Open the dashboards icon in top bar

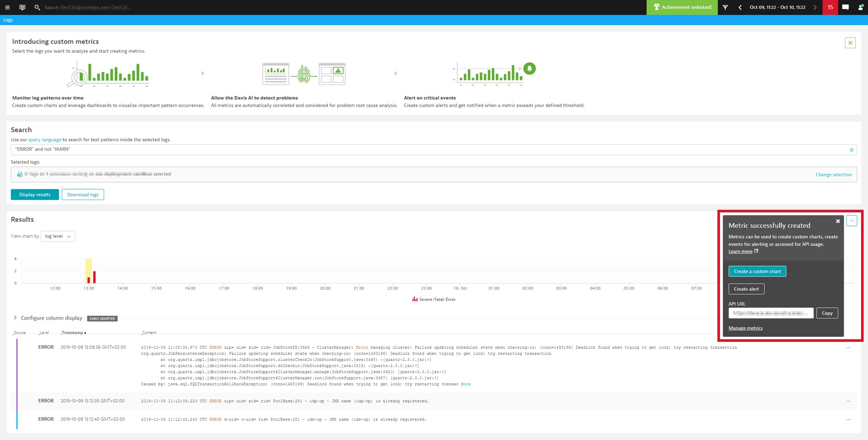(22, 7)
